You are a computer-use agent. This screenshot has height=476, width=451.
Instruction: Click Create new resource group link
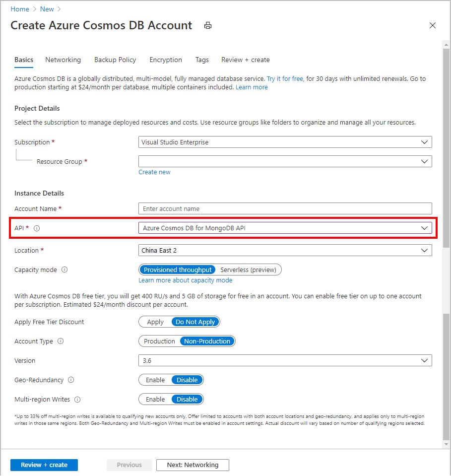point(154,172)
